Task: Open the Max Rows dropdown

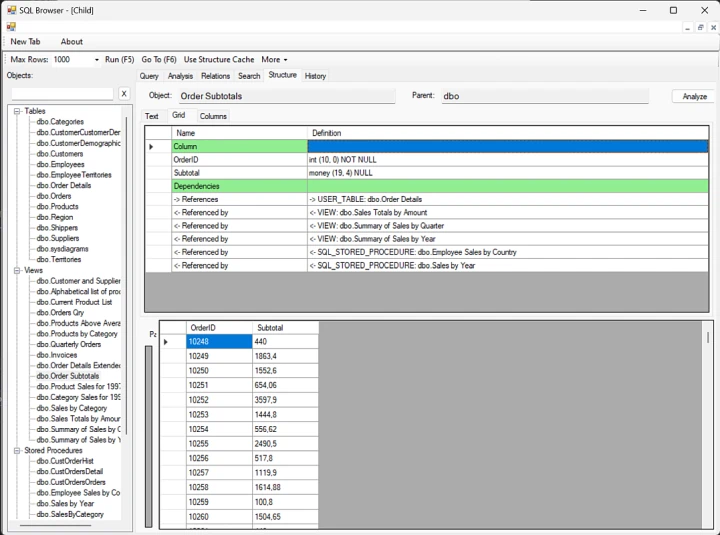Action: [96, 60]
